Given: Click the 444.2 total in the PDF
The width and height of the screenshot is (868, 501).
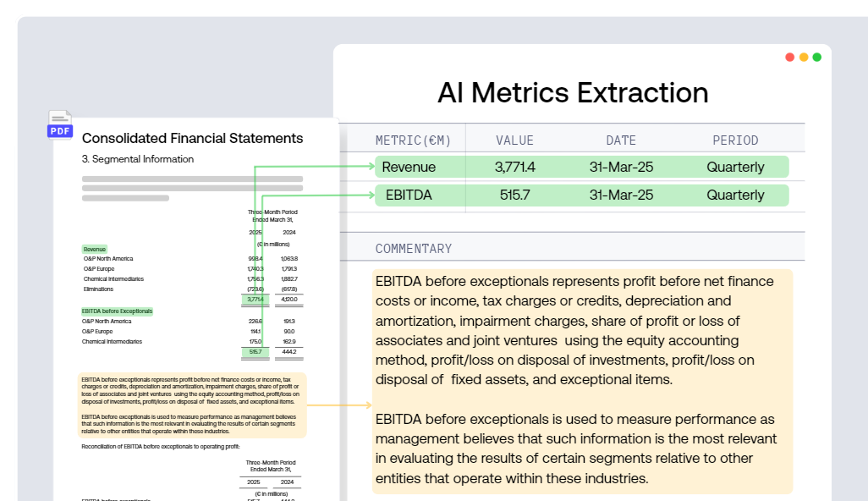Looking at the screenshot, I should click(x=289, y=352).
